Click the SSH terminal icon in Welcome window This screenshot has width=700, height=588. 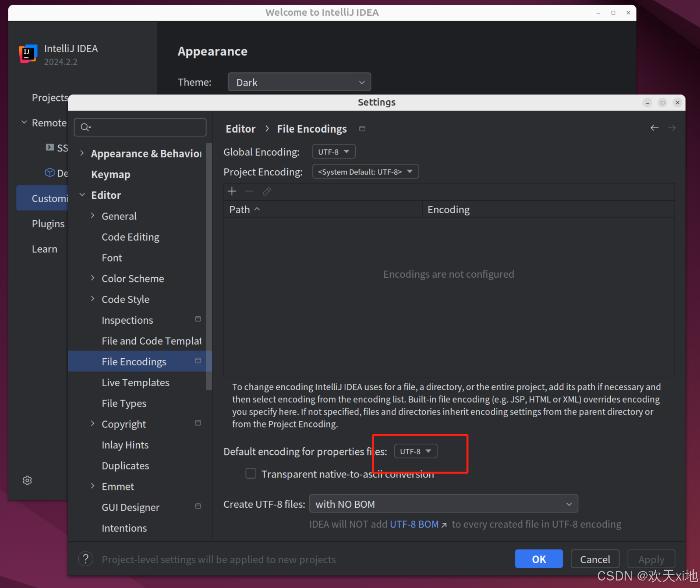pos(50,147)
